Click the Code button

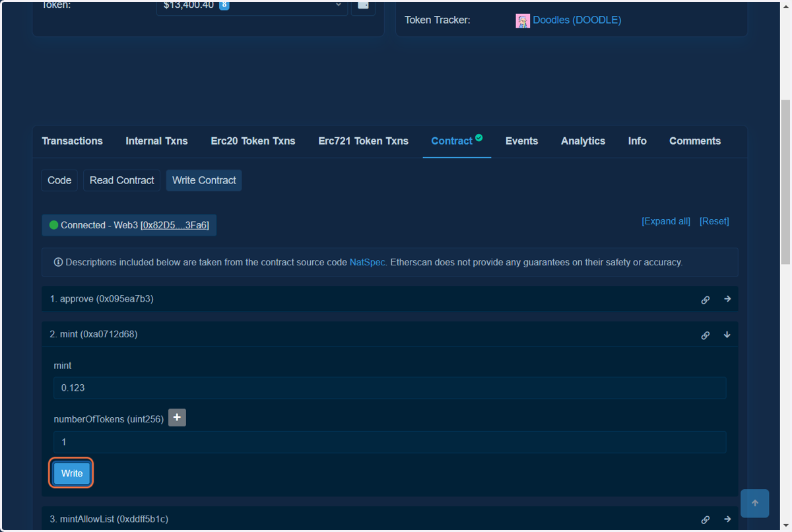click(59, 180)
